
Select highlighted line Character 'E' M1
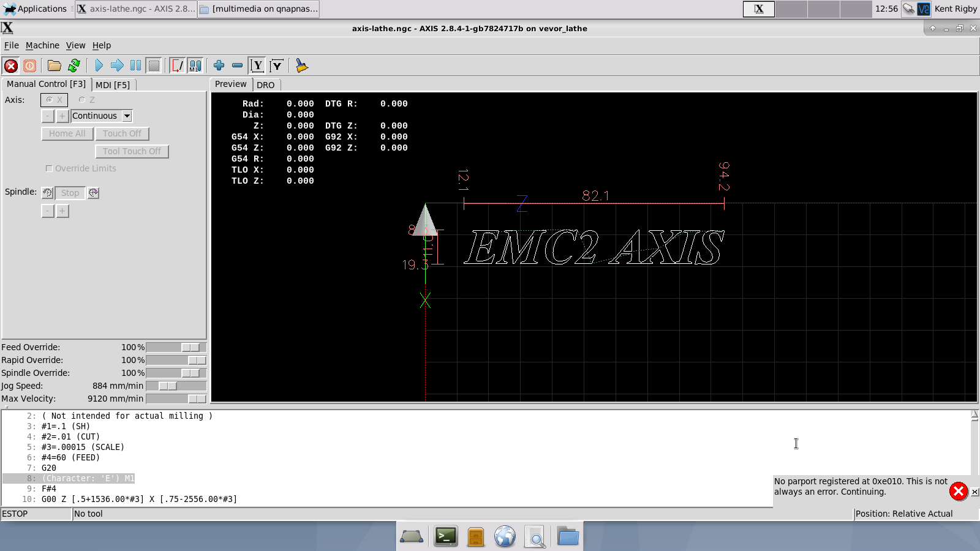(88, 478)
